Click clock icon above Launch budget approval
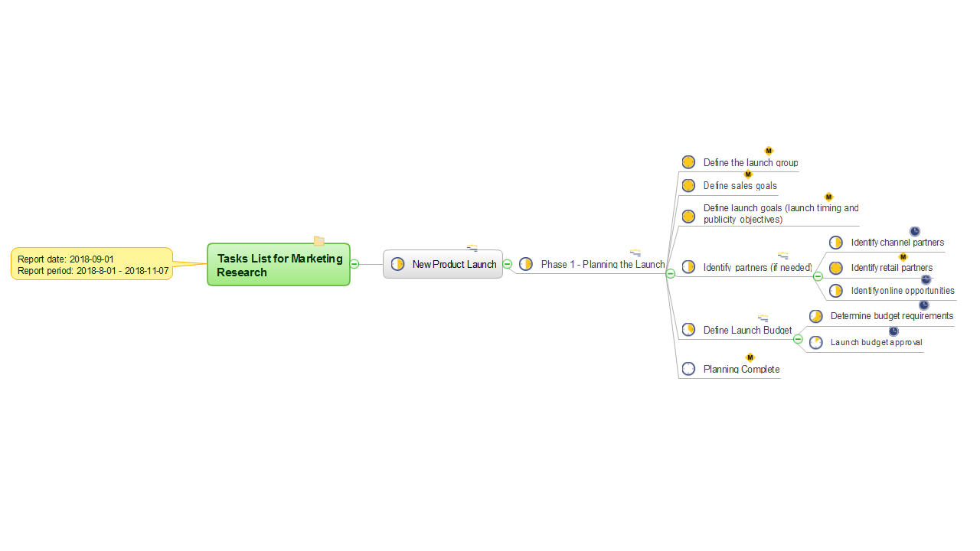 pyautogui.click(x=893, y=331)
